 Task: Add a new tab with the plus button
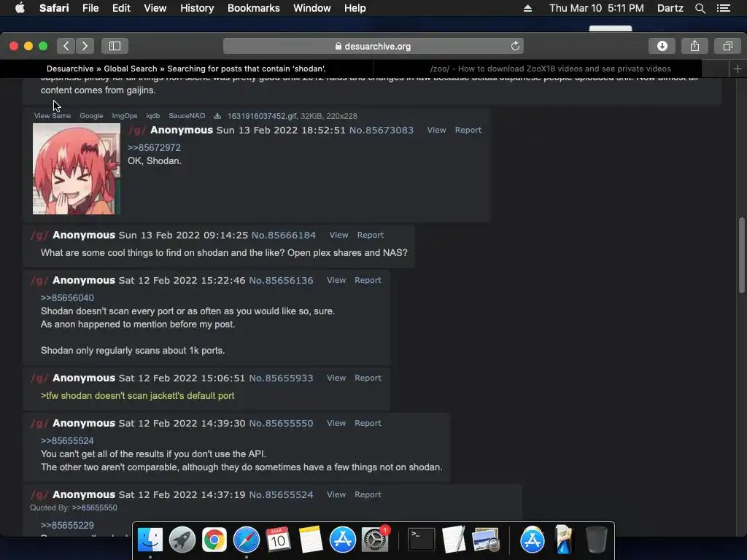click(x=738, y=69)
